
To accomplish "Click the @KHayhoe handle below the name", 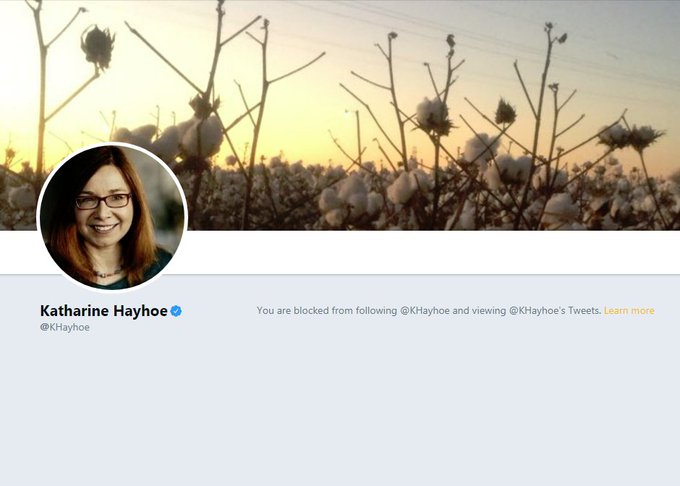I will [x=65, y=327].
